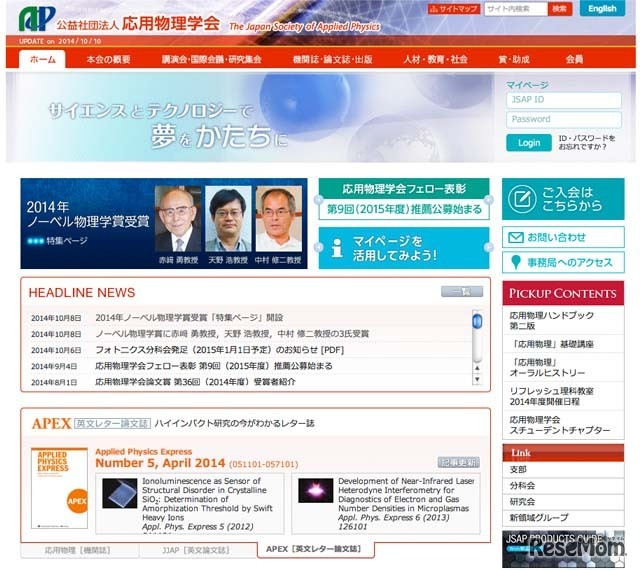Screen dimensions: 640x570
Task: Open the 2014年9月4日 フェロー表彰 news headline
Action: click(x=213, y=366)
